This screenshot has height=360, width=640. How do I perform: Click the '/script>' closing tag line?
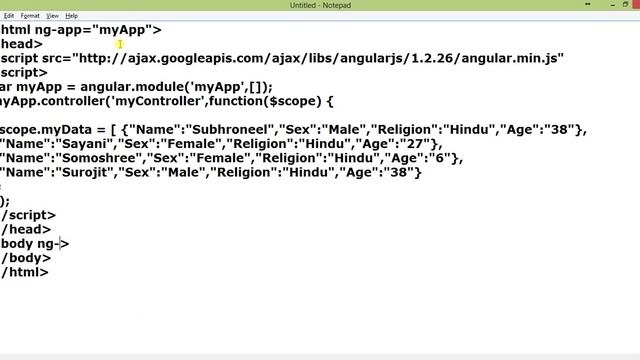click(x=28, y=216)
